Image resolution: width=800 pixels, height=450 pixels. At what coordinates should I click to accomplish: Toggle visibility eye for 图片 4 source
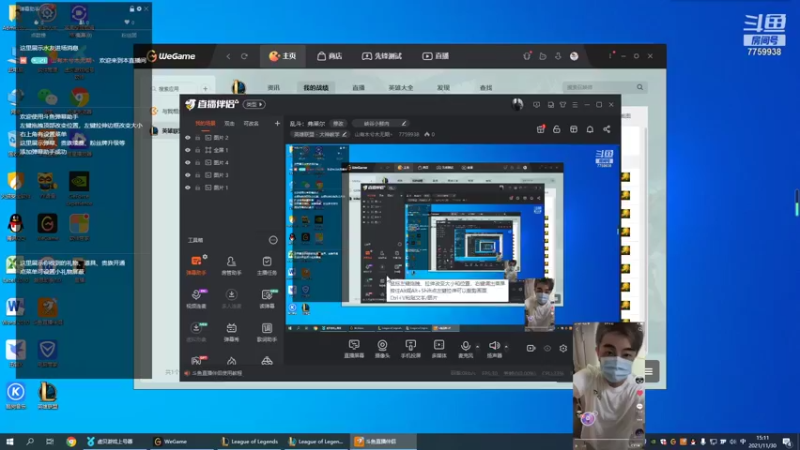188,163
